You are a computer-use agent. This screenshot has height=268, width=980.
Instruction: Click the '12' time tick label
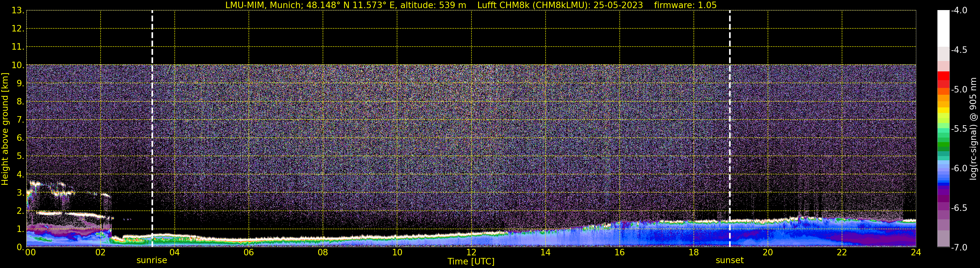click(x=471, y=252)
